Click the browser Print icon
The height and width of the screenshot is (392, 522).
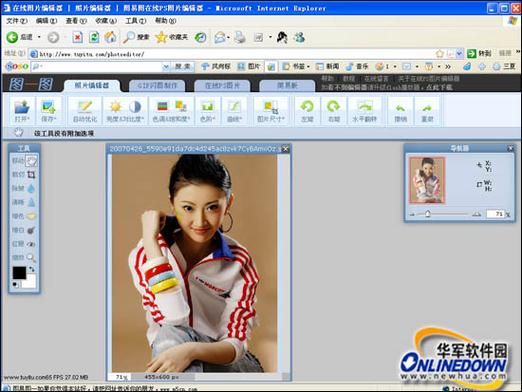coord(240,37)
